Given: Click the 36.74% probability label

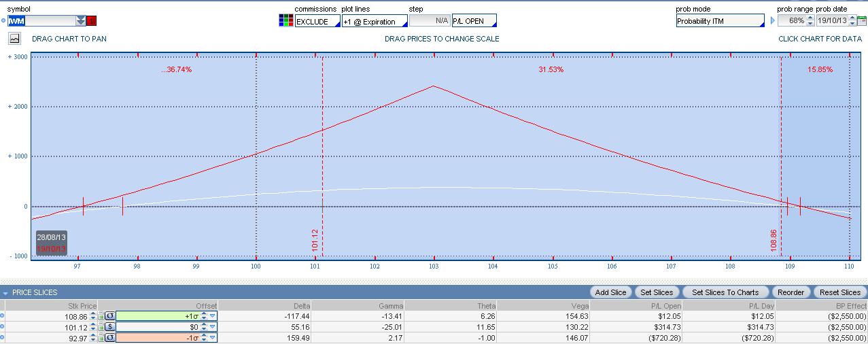Looking at the screenshot, I should [177, 69].
